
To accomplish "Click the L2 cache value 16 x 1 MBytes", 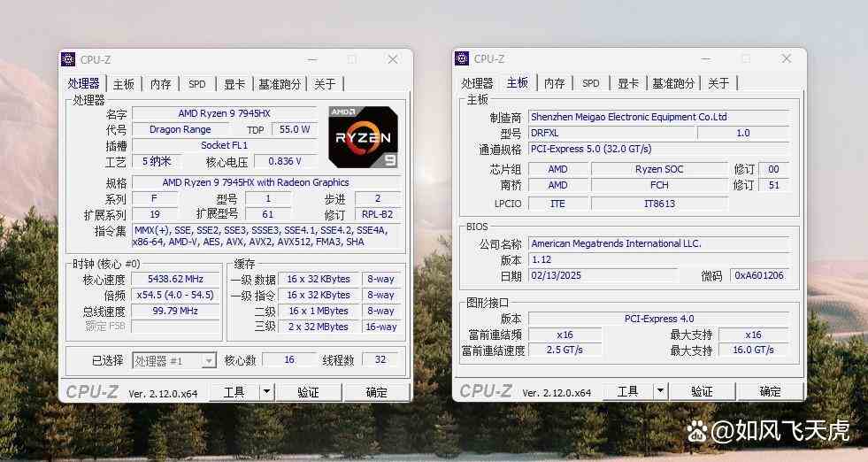I will tap(319, 312).
